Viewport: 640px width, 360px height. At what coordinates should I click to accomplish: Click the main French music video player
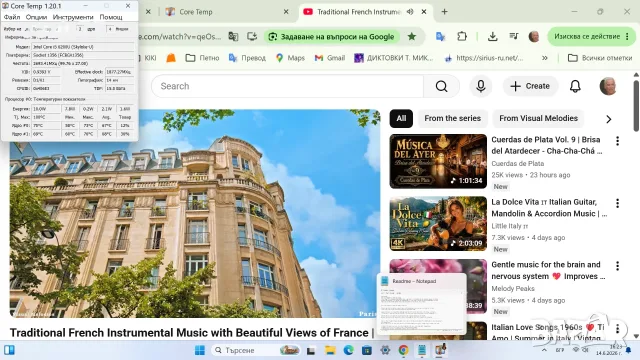tap(195, 213)
